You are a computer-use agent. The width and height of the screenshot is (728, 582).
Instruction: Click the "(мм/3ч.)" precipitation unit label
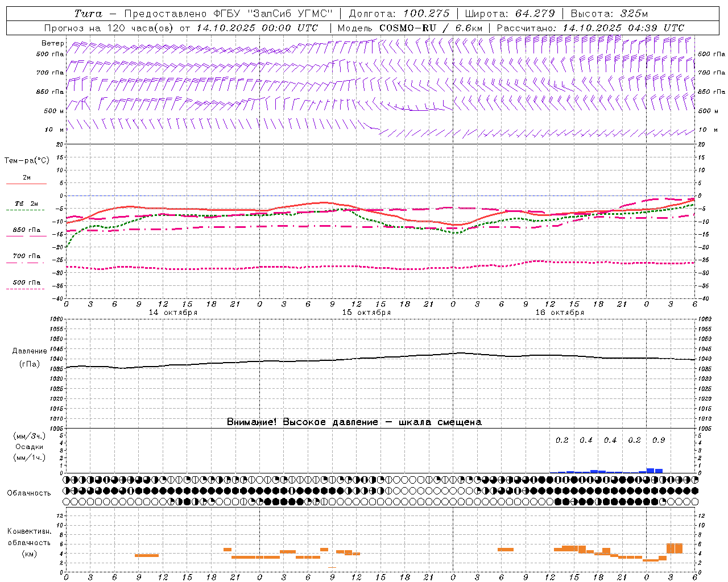[30, 436]
